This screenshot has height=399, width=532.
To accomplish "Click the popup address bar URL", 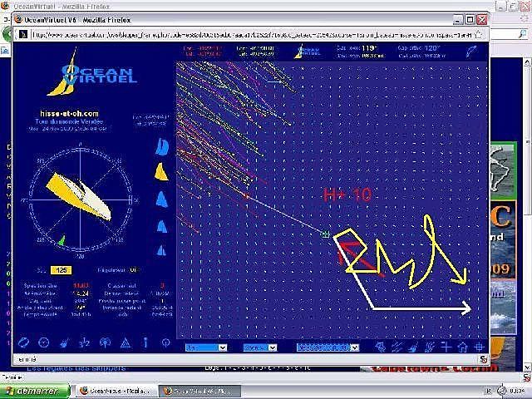I will tap(251, 35).
